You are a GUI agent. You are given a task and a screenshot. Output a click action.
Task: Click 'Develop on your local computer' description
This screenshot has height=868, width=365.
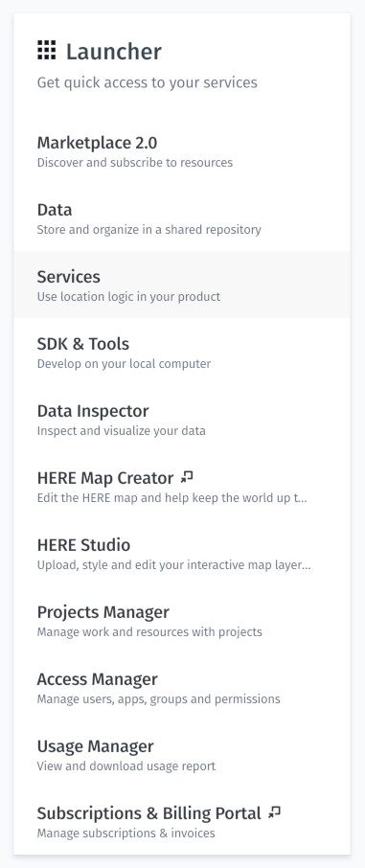coord(125,364)
